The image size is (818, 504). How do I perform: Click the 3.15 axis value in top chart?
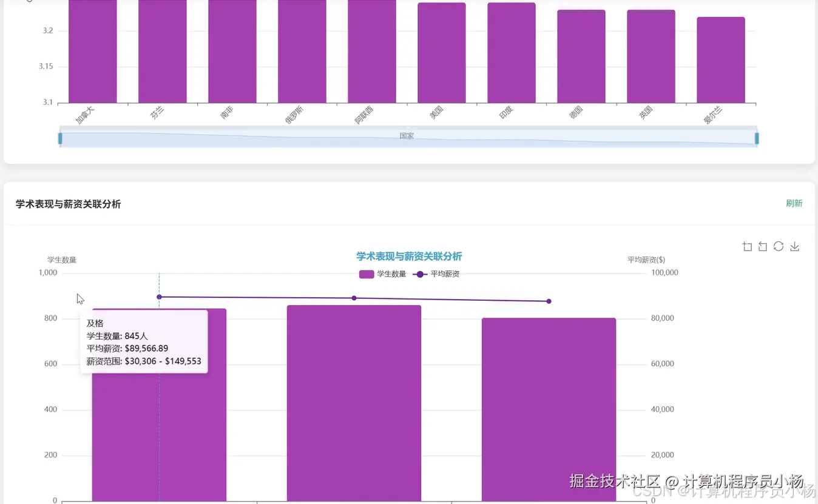[44, 67]
